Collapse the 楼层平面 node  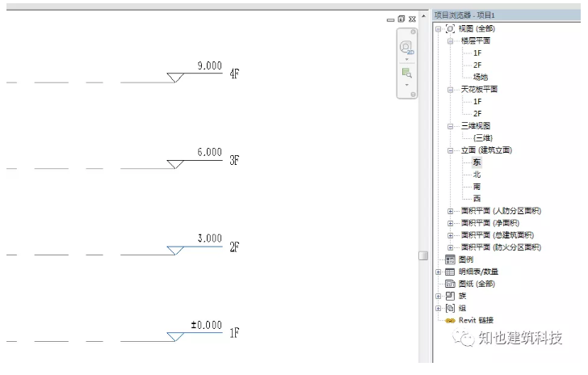tap(451, 41)
